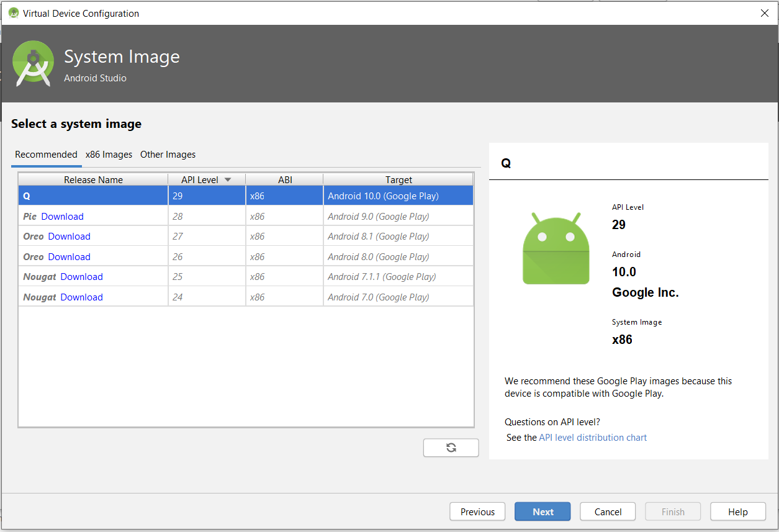This screenshot has width=779, height=532.
Task: Download Oreo API 27 system image
Action: click(x=69, y=237)
